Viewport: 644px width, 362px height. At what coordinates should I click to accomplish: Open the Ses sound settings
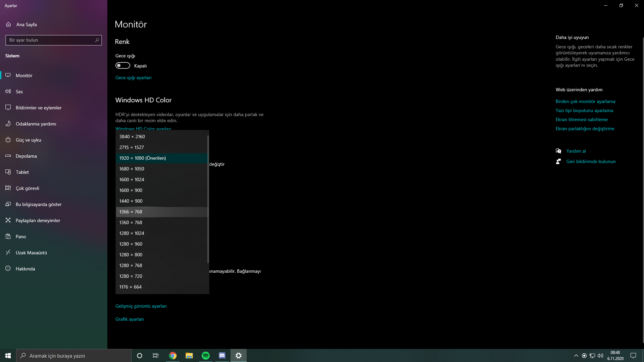54,92
